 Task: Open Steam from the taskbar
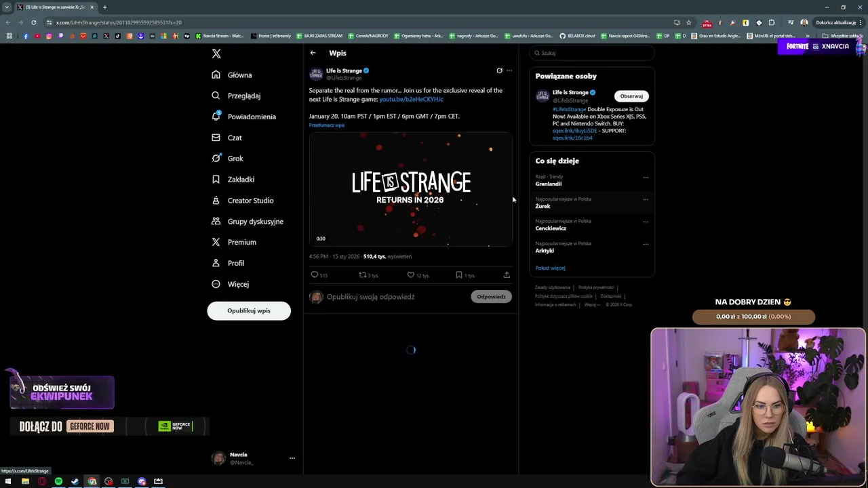pos(75,481)
